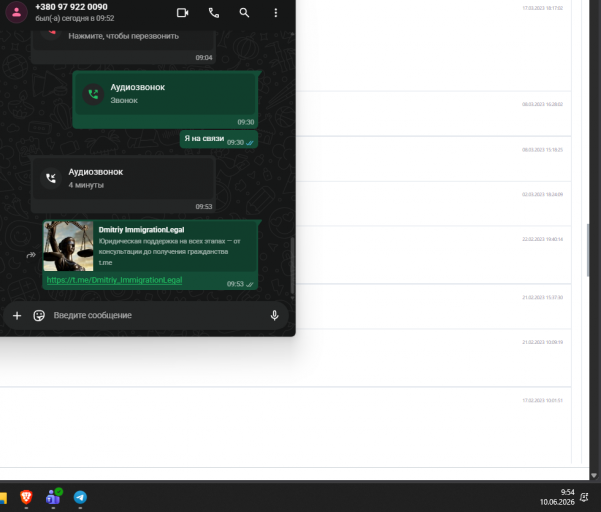
Task: Click the outgoing Аудиозвонок call icon at 09:30
Action: [93, 94]
